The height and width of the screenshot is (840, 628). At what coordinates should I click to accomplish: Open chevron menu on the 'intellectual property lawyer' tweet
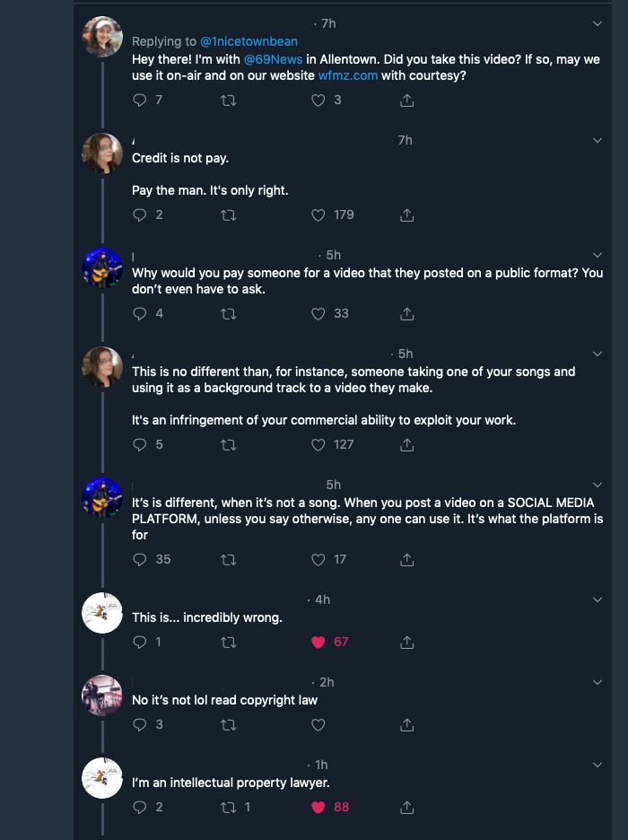coord(598,765)
